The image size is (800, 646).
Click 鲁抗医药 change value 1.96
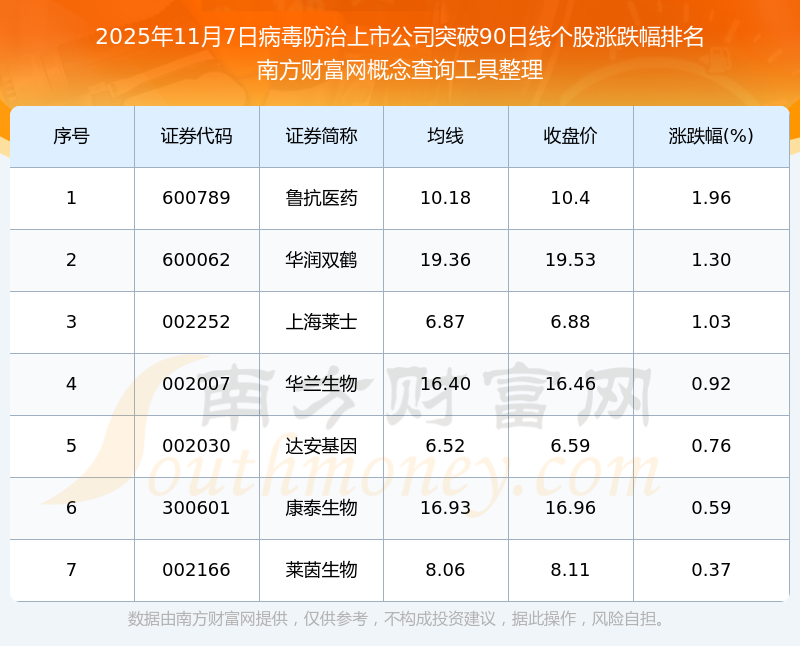tap(711, 198)
